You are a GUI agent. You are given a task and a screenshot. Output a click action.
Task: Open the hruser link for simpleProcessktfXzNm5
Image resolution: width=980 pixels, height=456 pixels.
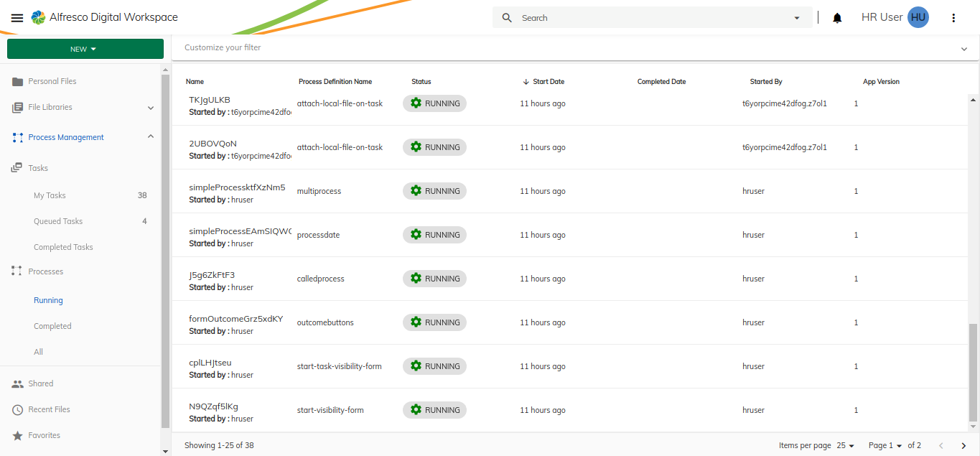(752, 190)
